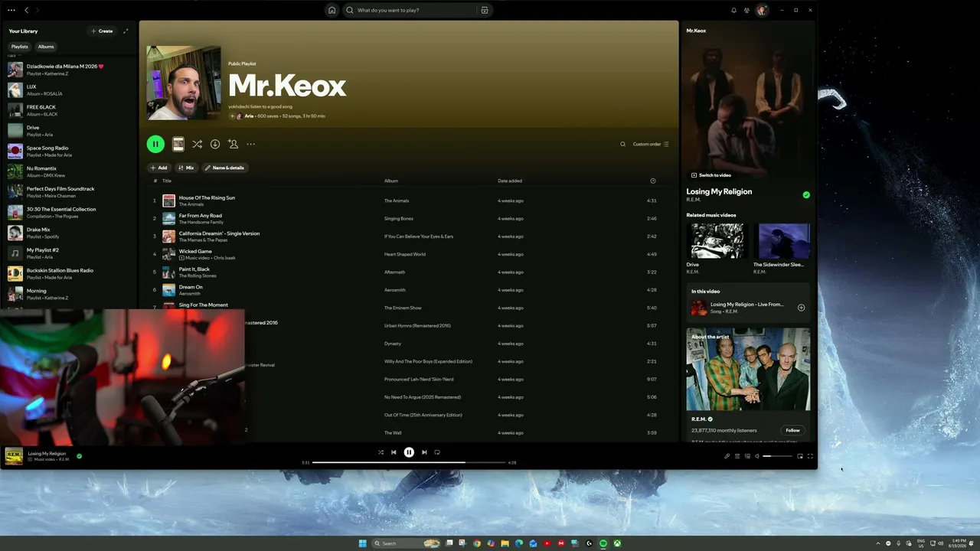Open Buckskin Stallion Blues Radio

pyautogui.click(x=69, y=273)
